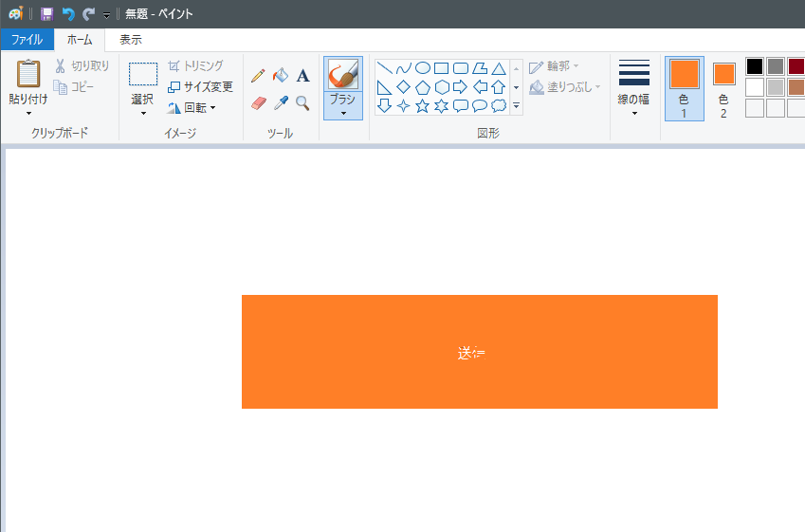Select the straight line shape
This screenshot has width=805, height=532.
point(384,67)
